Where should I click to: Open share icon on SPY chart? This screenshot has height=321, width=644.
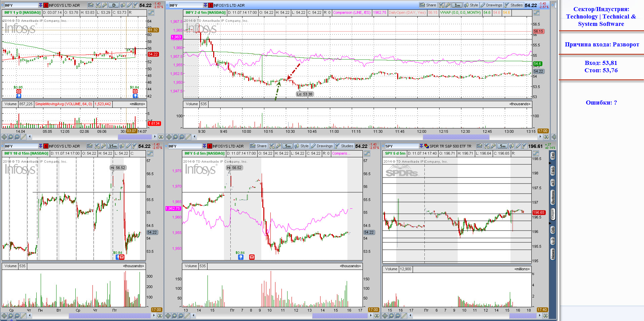(x=480, y=146)
